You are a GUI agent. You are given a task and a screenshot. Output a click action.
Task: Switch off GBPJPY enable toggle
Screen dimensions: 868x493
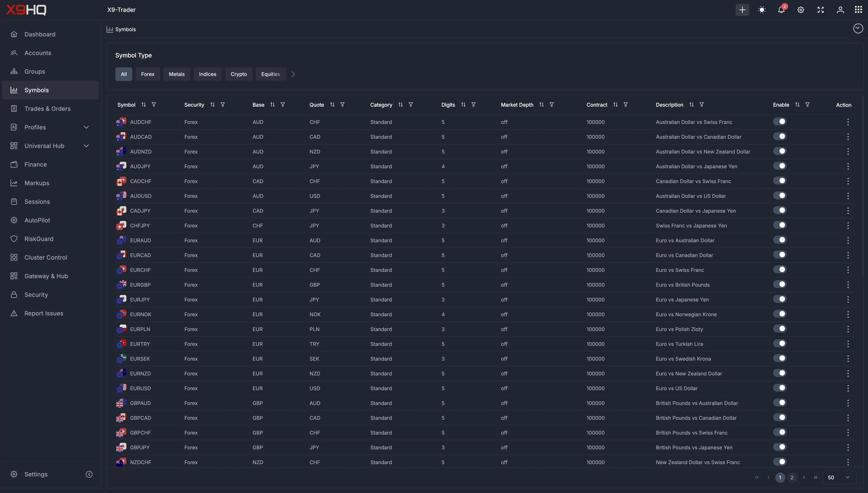pos(780,447)
